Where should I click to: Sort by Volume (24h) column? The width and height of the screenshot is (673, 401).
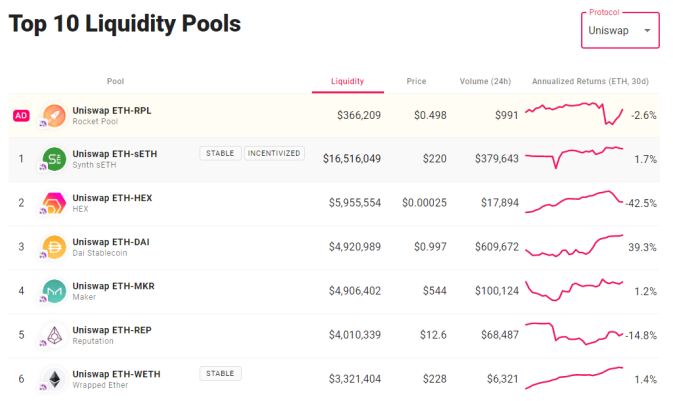[485, 81]
